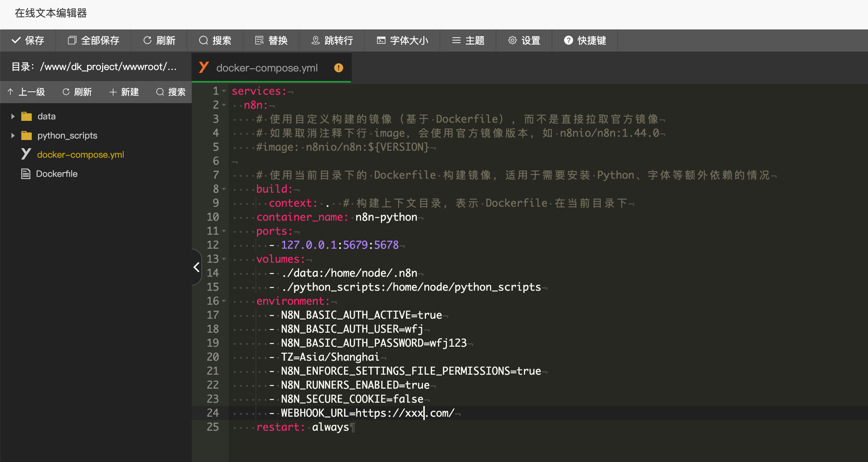Fold the volumes block at line 13

[224, 259]
